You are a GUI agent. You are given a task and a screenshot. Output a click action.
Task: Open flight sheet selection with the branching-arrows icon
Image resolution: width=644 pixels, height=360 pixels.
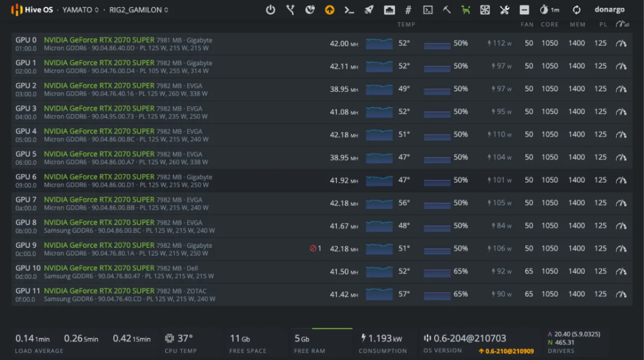[290, 10]
